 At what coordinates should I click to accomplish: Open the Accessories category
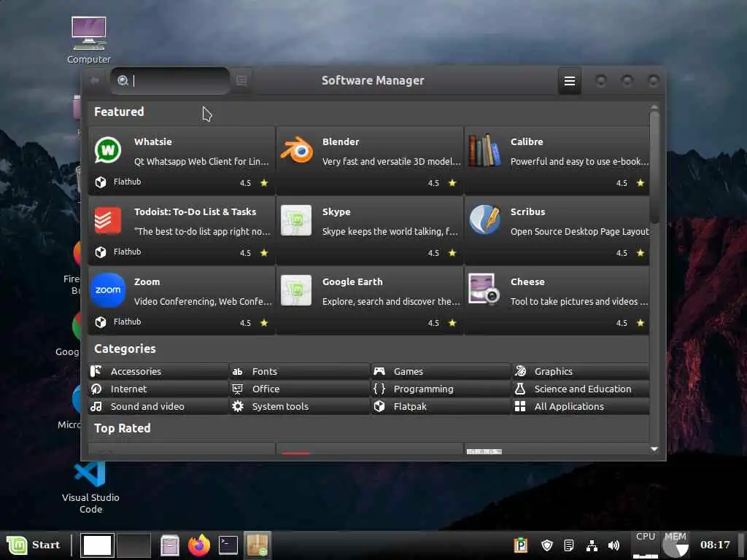coord(158,371)
